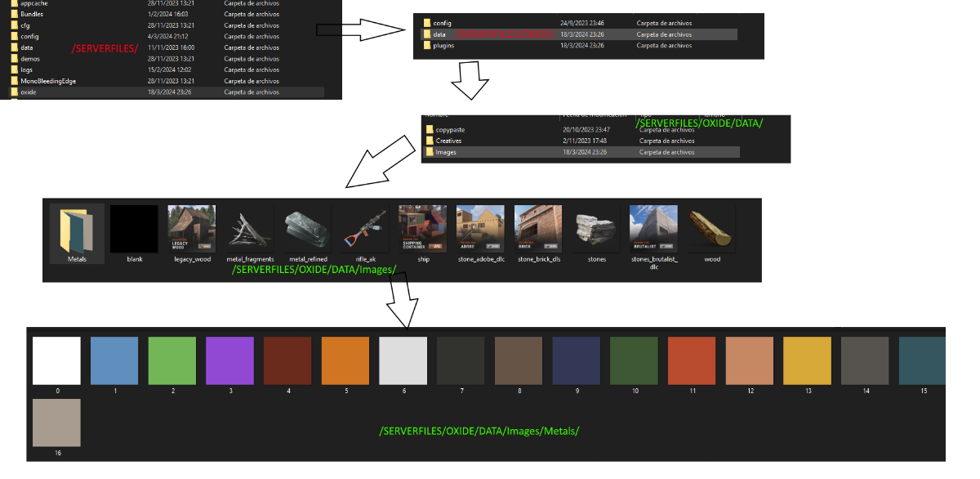Select the wood log image
This screenshot has height=479, width=980.
click(711, 228)
